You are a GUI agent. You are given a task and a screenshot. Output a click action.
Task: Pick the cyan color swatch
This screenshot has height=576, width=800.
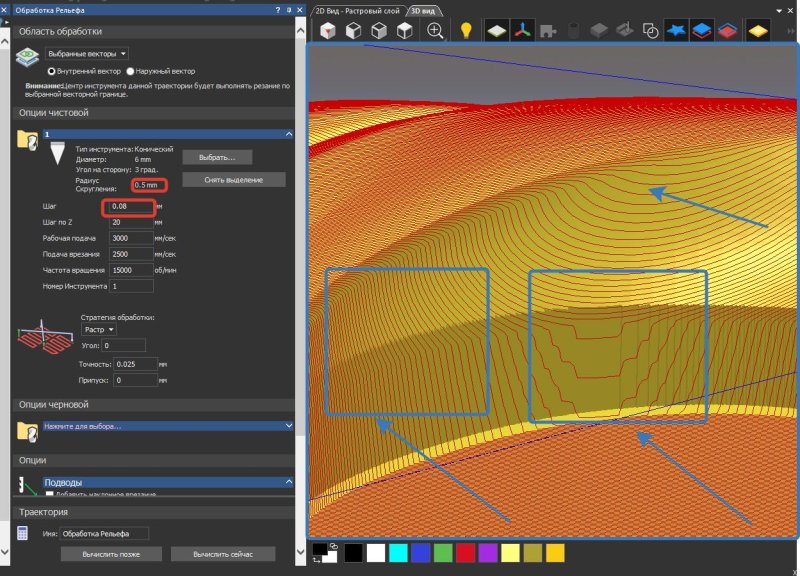point(399,553)
